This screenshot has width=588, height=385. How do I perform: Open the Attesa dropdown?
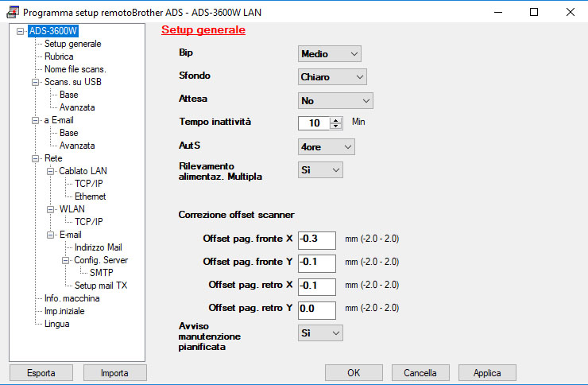point(335,101)
